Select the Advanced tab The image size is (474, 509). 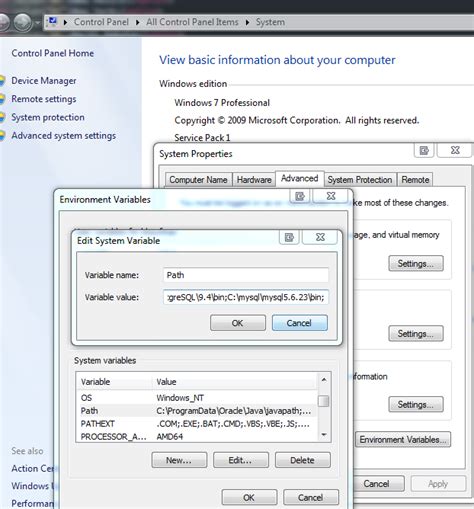[x=299, y=178]
